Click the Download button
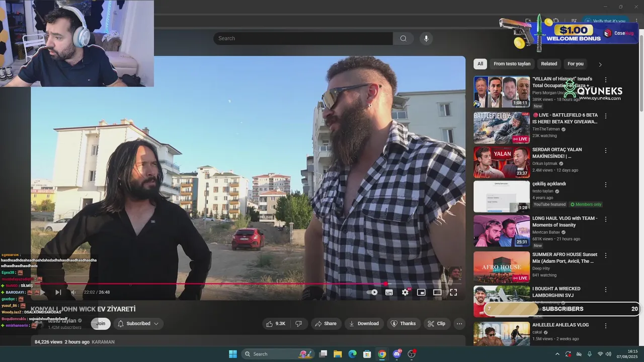Screen dimensions: 644x362 click(x=364, y=324)
